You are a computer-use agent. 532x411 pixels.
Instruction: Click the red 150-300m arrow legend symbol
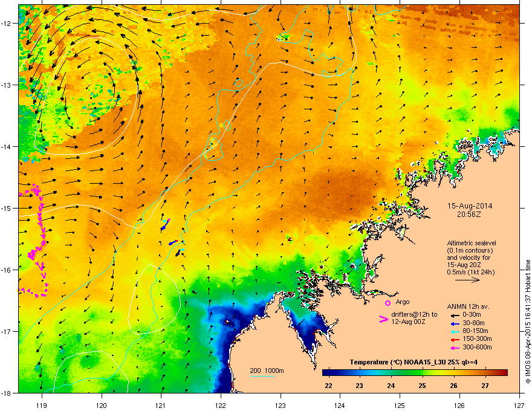pos(455,340)
